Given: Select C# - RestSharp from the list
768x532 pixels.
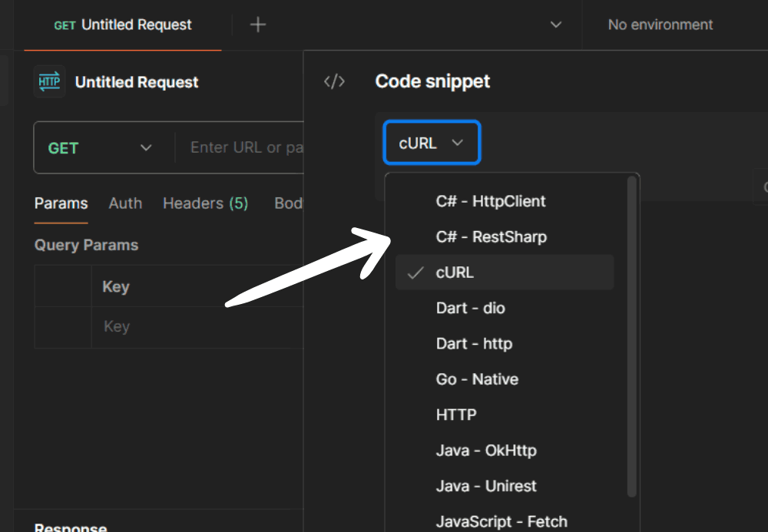Looking at the screenshot, I should pos(491,236).
